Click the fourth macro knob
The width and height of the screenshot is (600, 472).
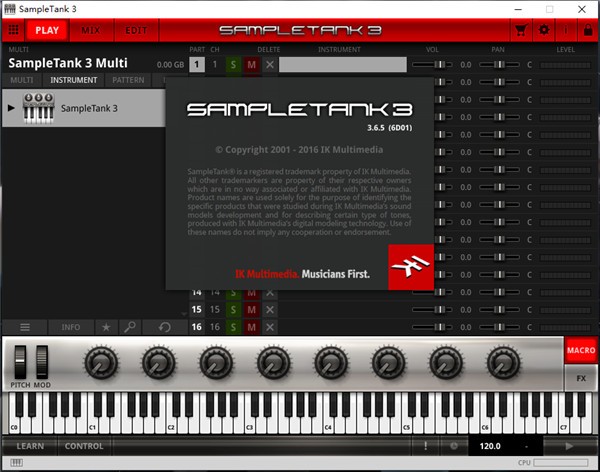(274, 363)
